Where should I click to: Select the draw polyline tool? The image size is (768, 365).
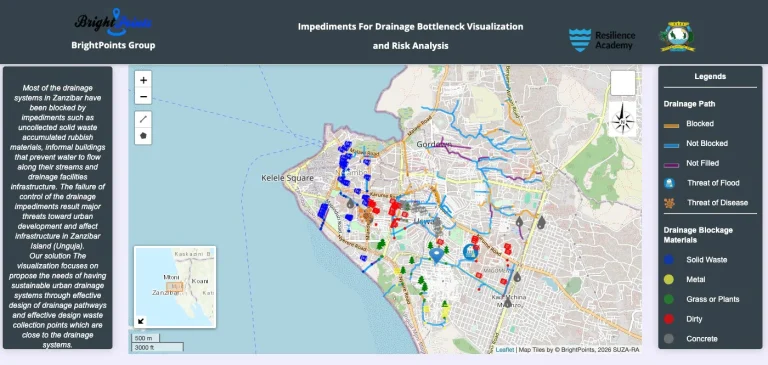[x=143, y=119]
